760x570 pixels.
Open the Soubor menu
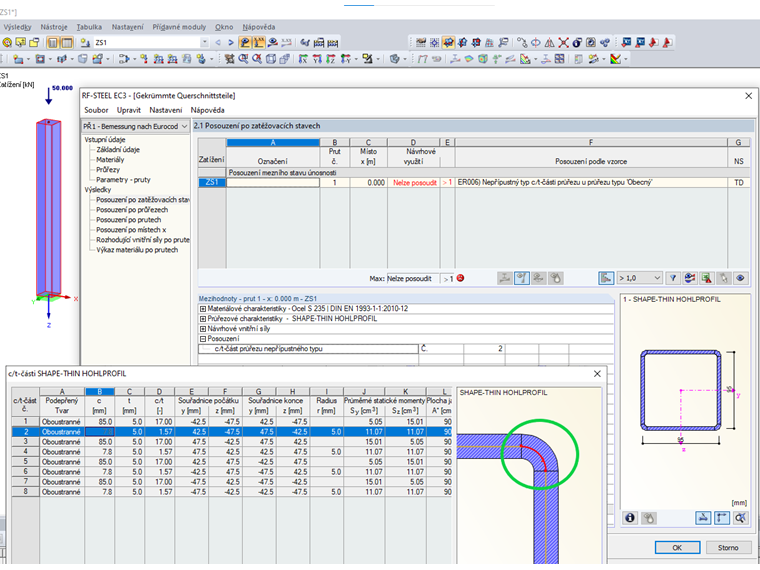point(96,109)
